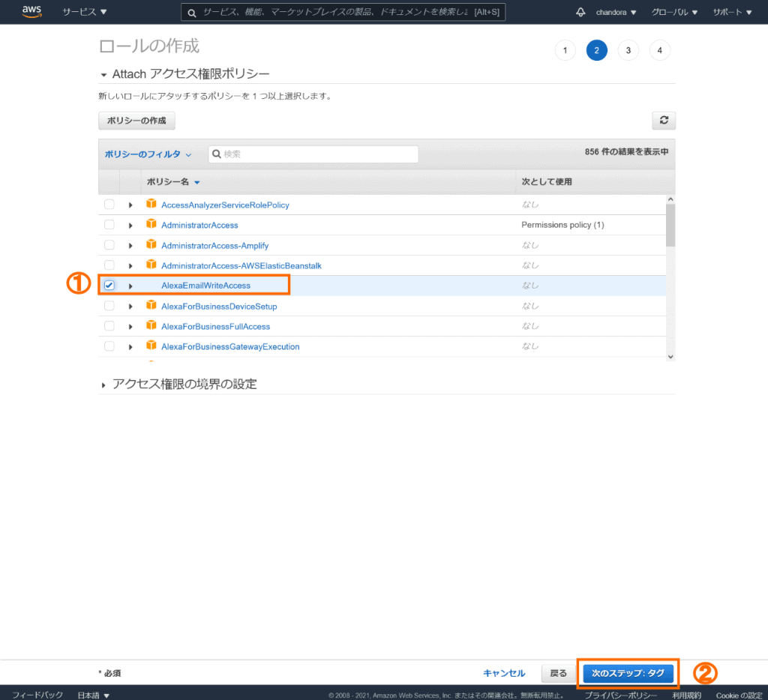This screenshot has height=700, width=768.
Task: Open the AlexaForBusinessFullAccess link
Action: [215, 327]
